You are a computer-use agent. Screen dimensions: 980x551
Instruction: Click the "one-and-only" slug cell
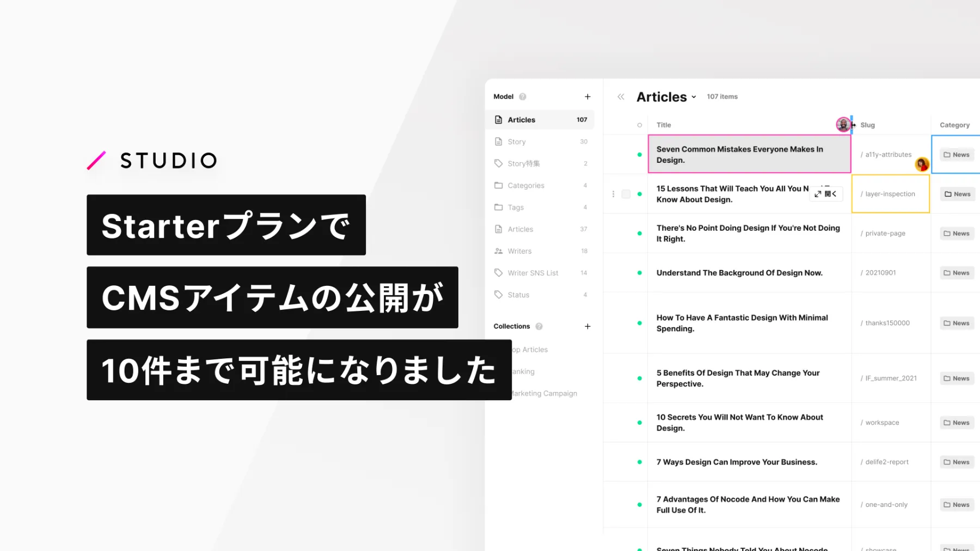(891, 505)
